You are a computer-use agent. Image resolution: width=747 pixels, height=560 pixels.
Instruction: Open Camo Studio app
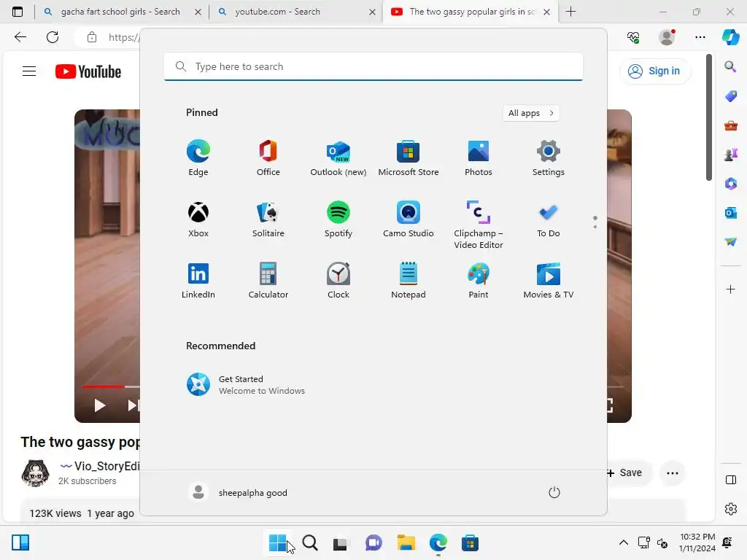pos(409,219)
